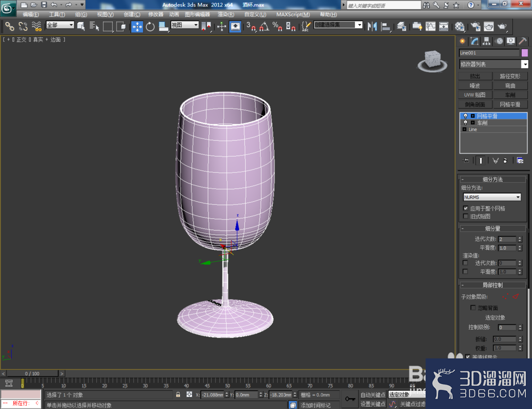Image resolution: width=532 pixels, height=409 pixels.
Task: Click 弯曲 modifier button
Action: 510,86
